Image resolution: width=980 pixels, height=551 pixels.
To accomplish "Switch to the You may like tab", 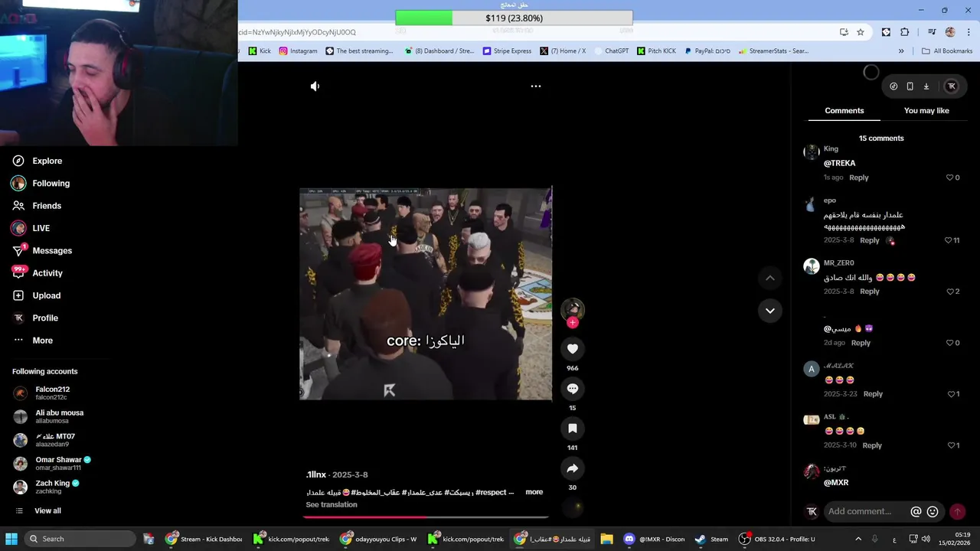I will click(x=926, y=111).
